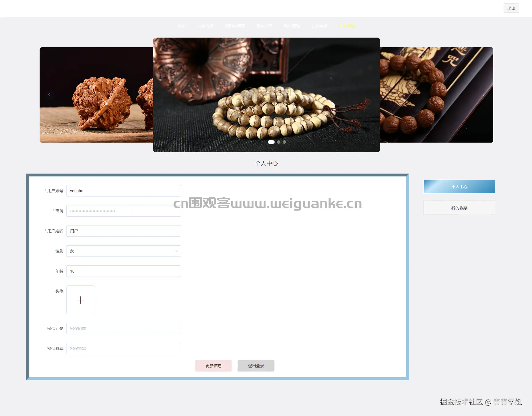Open the 性别 dropdown
Viewport: 532px width, 416px height.
(x=124, y=251)
